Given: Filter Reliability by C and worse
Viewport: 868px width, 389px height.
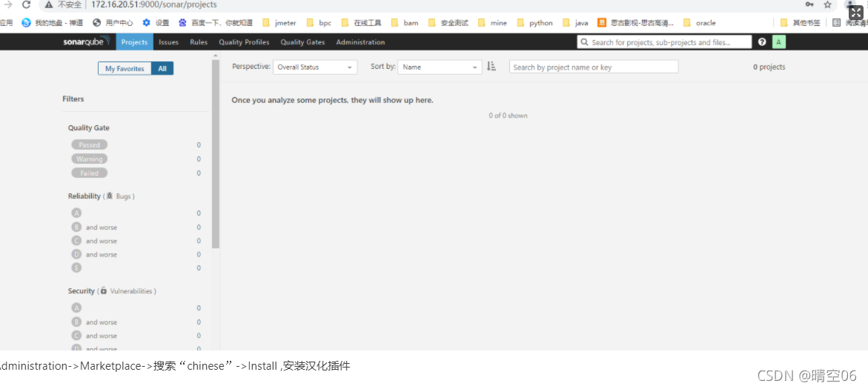Looking at the screenshot, I should (94, 241).
